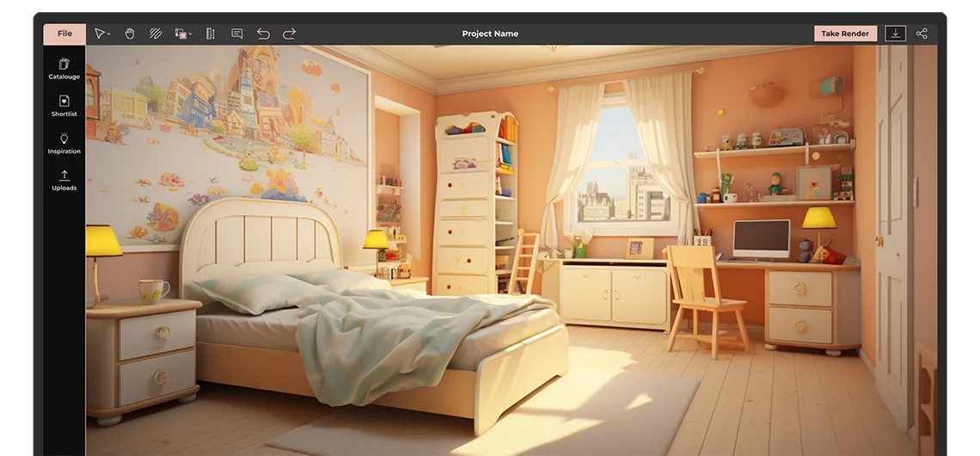The image size is (980, 456).
Task: Open the layers tool dropdown
Action: pos(183,34)
